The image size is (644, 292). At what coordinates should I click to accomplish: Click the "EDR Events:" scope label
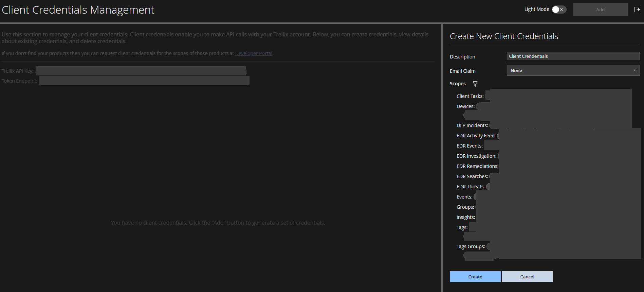pos(470,146)
